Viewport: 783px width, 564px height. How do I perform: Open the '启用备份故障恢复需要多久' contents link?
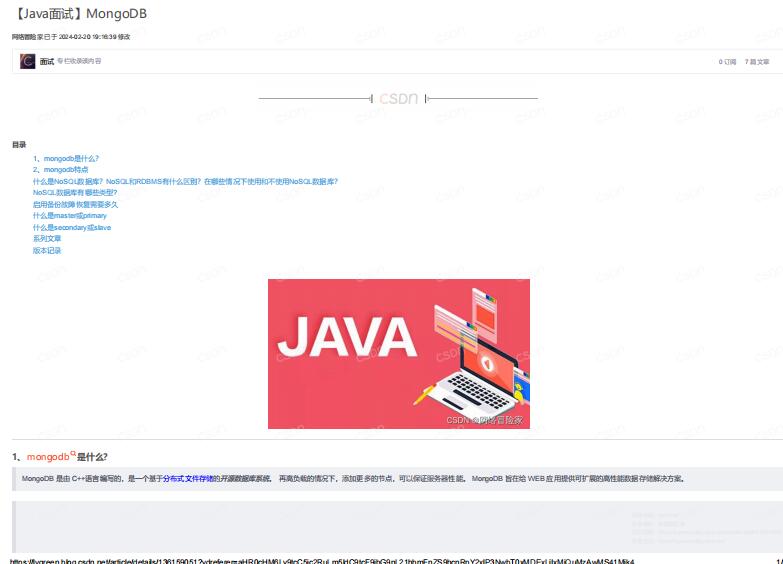point(75,204)
